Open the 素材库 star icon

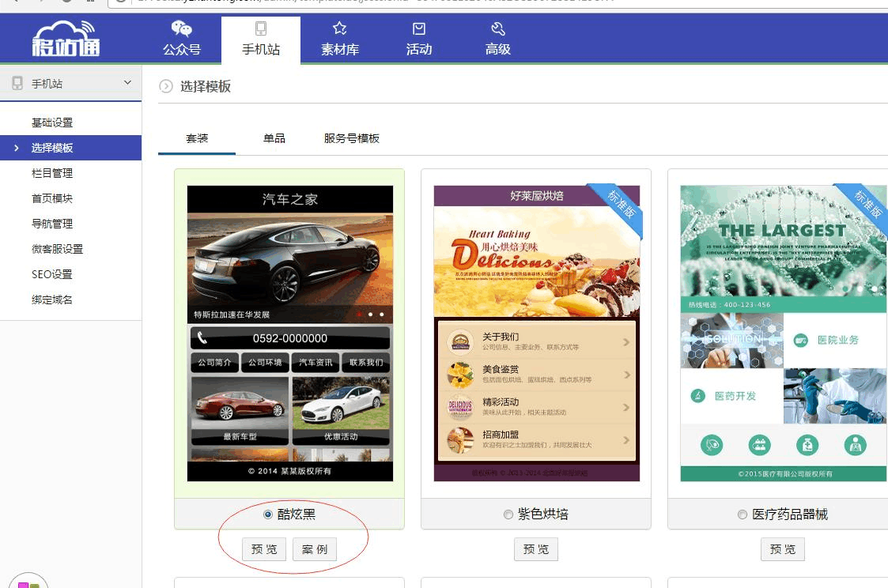pyautogui.click(x=340, y=29)
